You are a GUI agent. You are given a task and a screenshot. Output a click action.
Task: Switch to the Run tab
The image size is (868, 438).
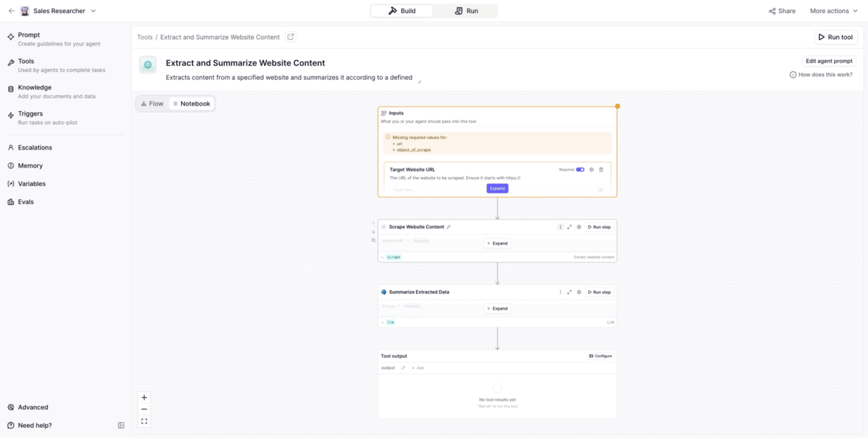click(466, 11)
